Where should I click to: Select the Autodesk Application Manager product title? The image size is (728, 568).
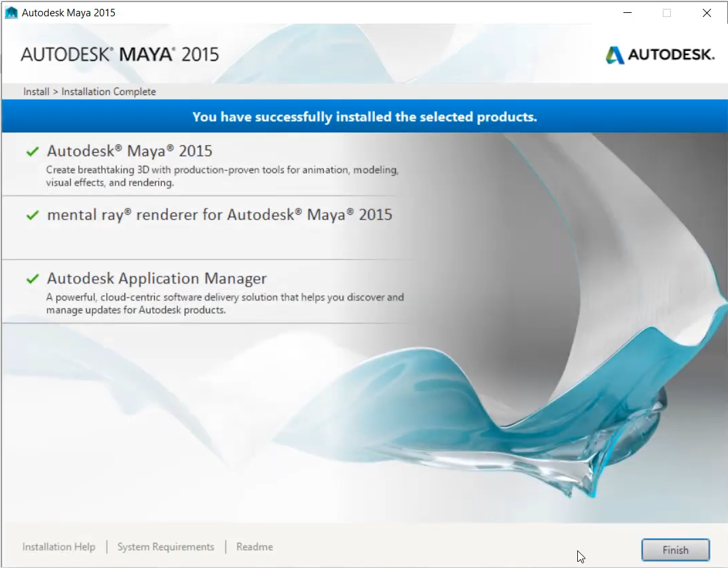pyautogui.click(x=157, y=279)
